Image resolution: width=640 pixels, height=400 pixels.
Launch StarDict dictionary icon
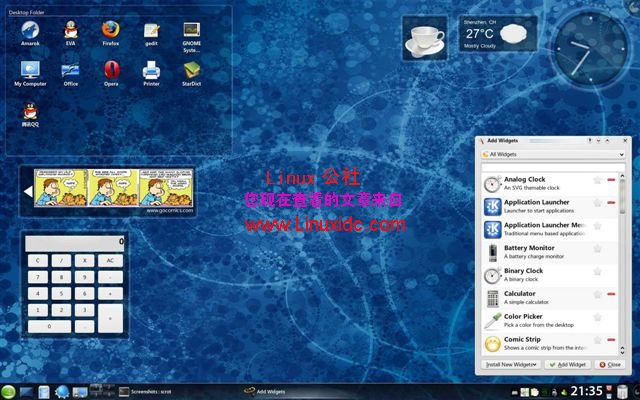pyautogui.click(x=191, y=73)
